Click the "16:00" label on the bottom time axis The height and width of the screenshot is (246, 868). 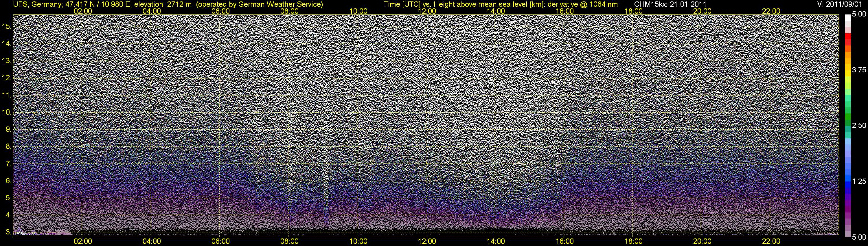click(x=565, y=241)
